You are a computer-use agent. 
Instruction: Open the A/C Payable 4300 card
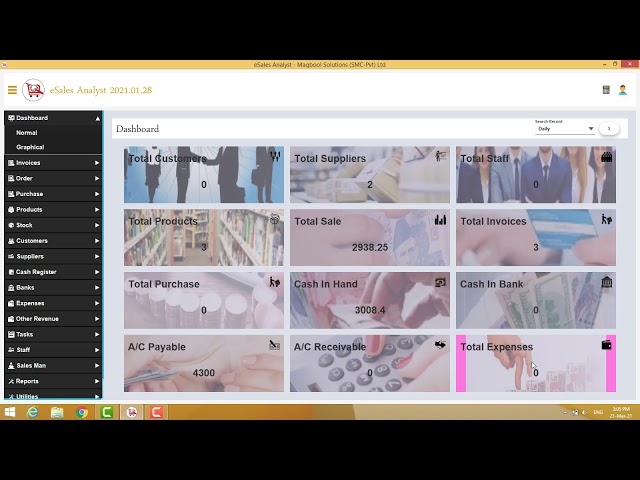pos(204,363)
